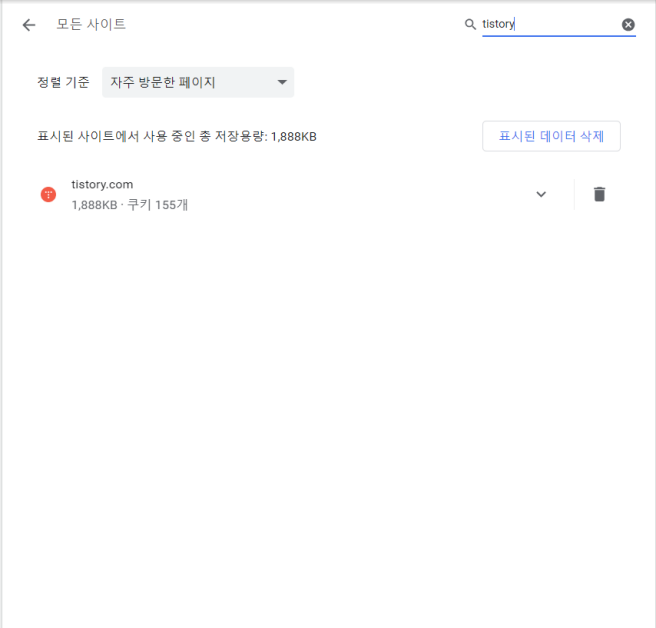656x628 pixels.
Task: Open the 자주 방문한 페이지 sort dropdown
Action: click(198, 82)
